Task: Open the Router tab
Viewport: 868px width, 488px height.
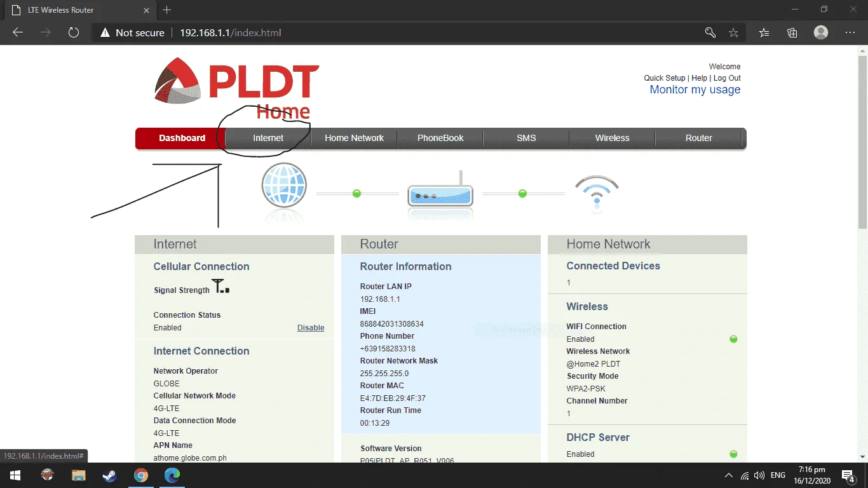Action: click(x=699, y=138)
